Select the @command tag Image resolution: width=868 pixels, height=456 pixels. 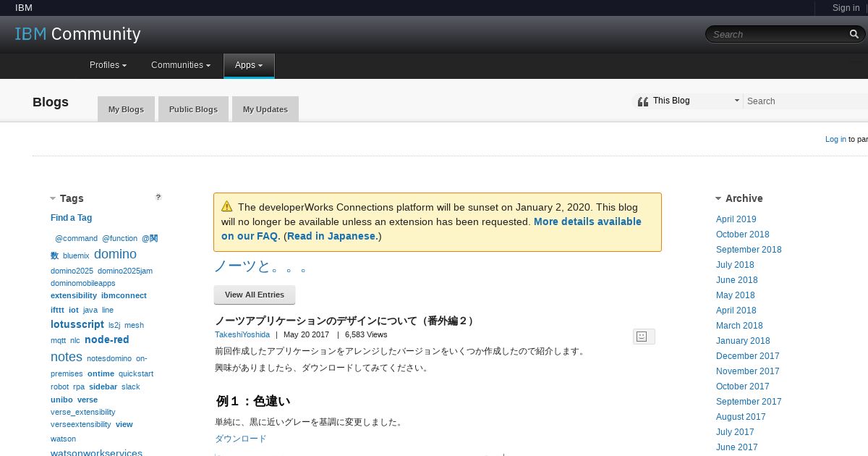76,238
